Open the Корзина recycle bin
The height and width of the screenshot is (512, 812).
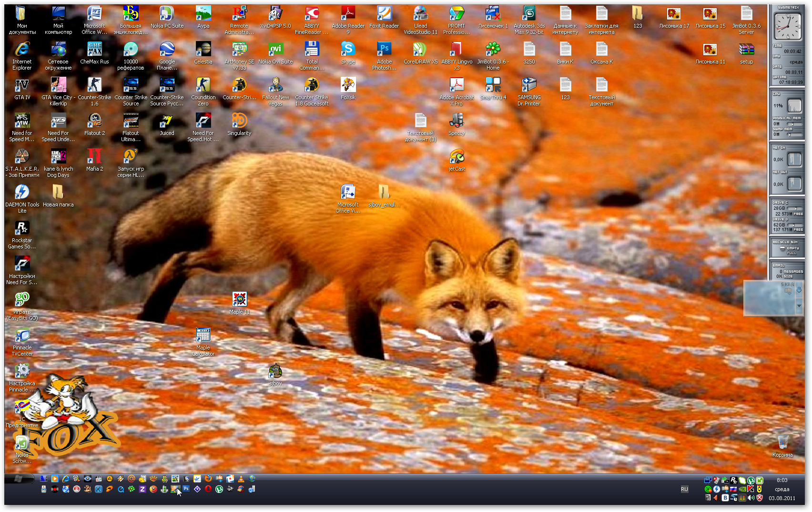[x=782, y=442]
